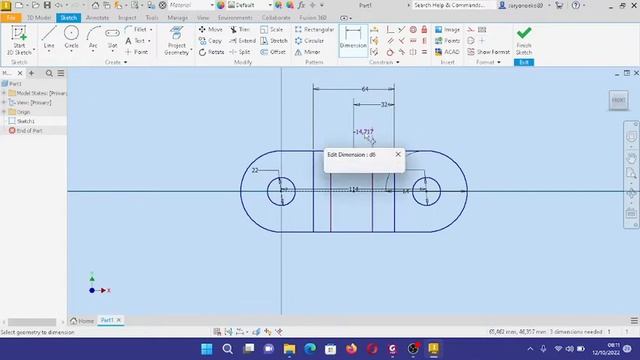Select the Circle sketch tool
The height and width of the screenshot is (360, 640).
(x=71, y=38)
